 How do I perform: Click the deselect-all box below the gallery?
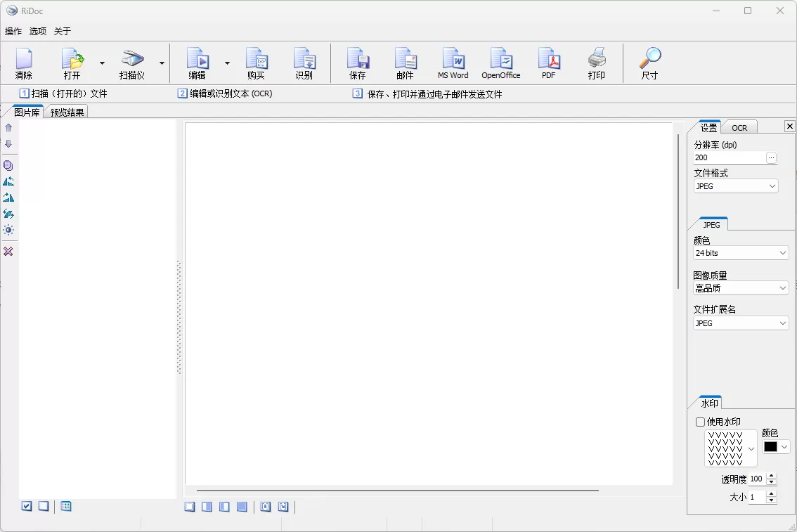[44, 505]
